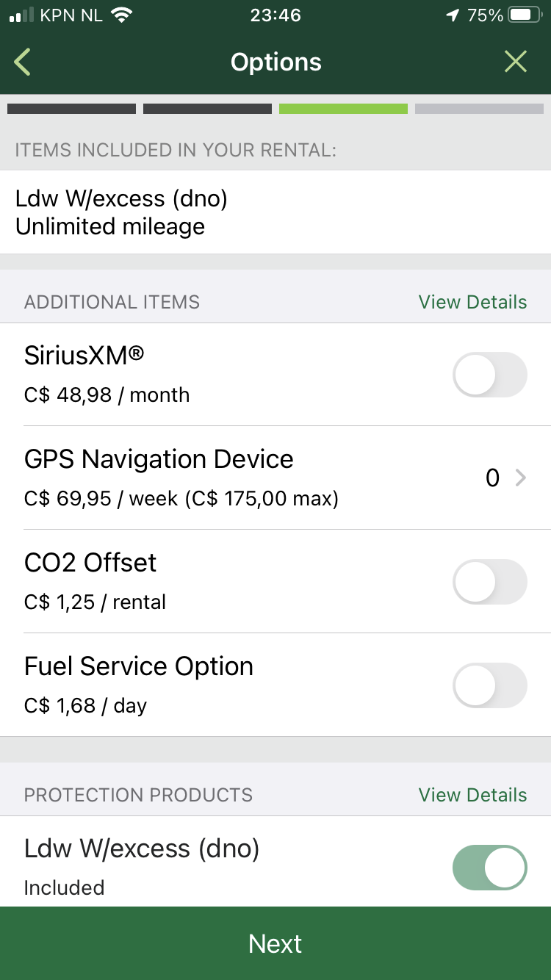This screenshot has width=551, height=980.
Task: View Details for Protection Products
Action: tap(472, 795)
